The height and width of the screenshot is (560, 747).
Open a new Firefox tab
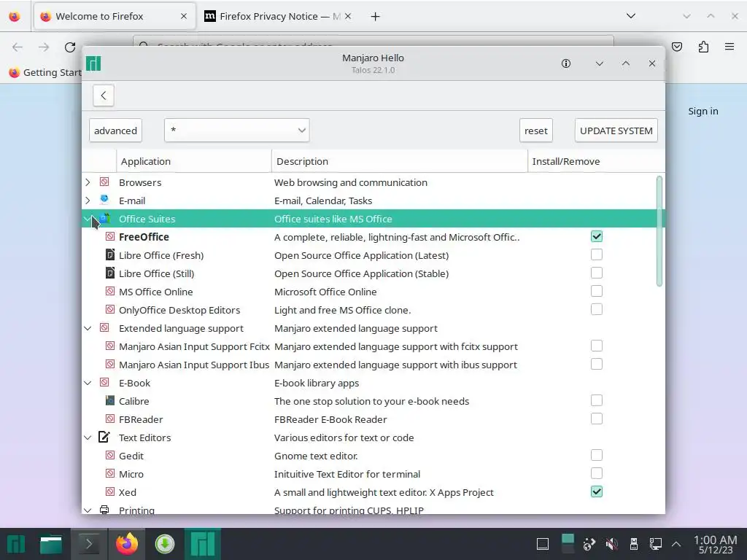pos(376,17)
